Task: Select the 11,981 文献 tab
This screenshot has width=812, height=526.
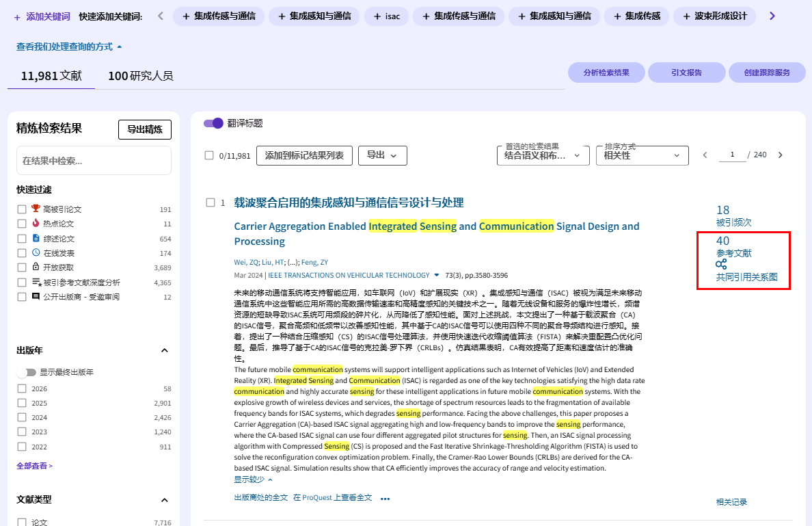Action: click(x=51, y=75)
